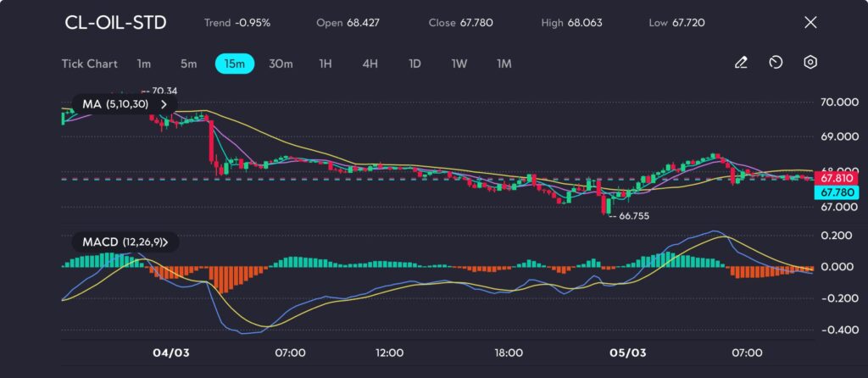Screen dimensions: 868x378
Task: Switch to 30m timeframe
Action: point(281,64)
